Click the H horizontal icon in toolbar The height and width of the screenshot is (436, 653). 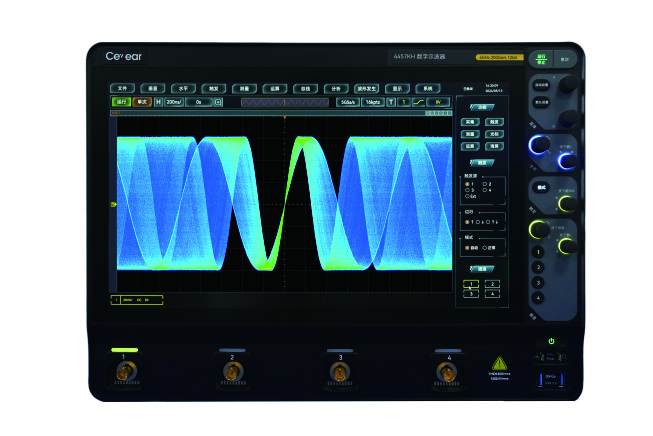point(158,102)
